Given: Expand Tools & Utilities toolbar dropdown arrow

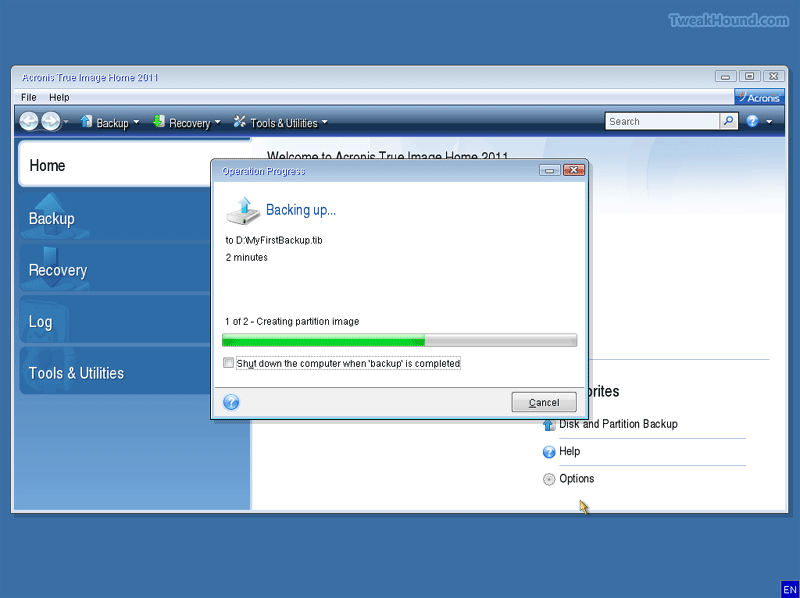Looking at the screenshot, I should [324, 122].
